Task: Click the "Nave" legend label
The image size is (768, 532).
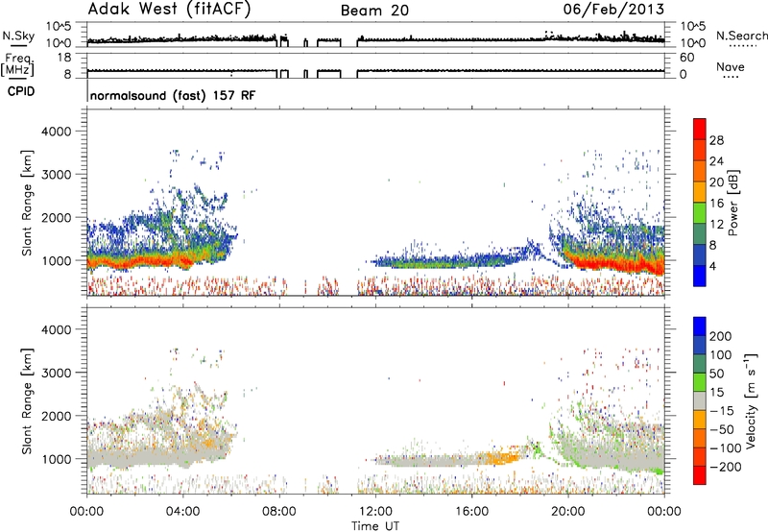Action: point(731,67)
